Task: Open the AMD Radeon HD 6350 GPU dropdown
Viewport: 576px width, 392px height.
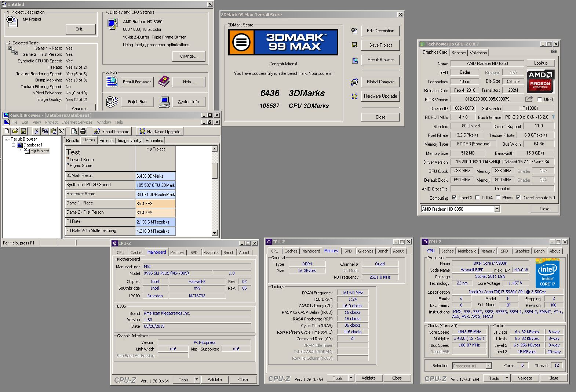Action: pyautogui.click(x=497, y=209)
